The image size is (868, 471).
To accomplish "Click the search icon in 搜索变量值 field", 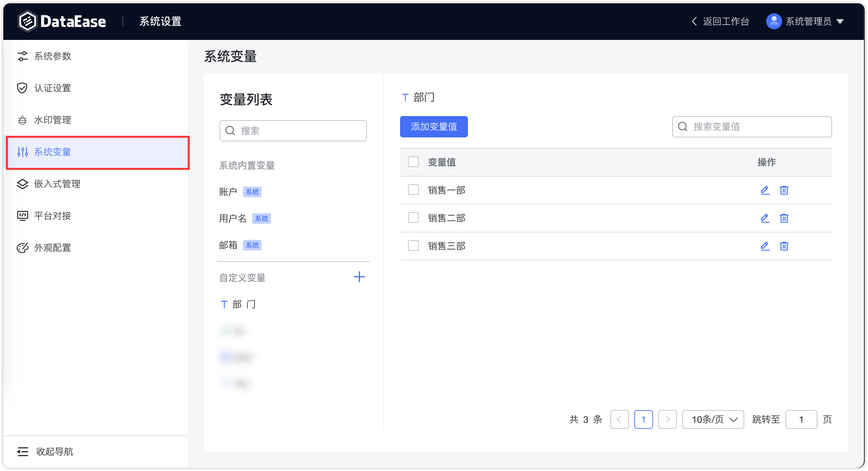I will coord(683,127).
